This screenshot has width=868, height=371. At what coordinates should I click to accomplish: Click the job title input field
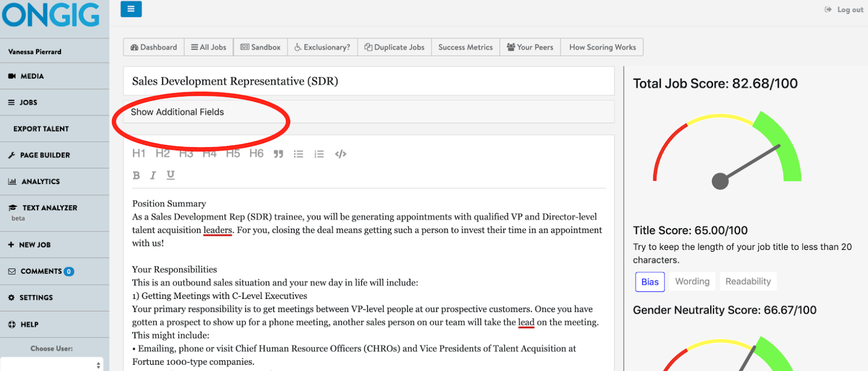tap(369, 81)
